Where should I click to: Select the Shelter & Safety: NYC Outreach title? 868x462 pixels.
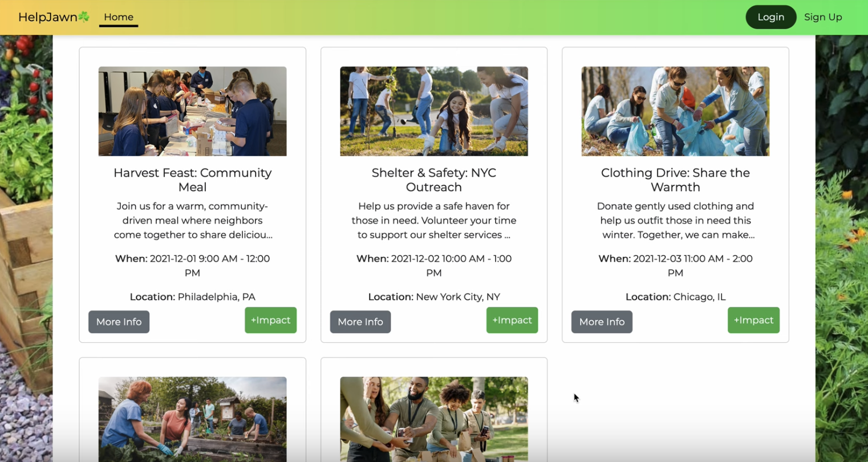coord(434,180)
